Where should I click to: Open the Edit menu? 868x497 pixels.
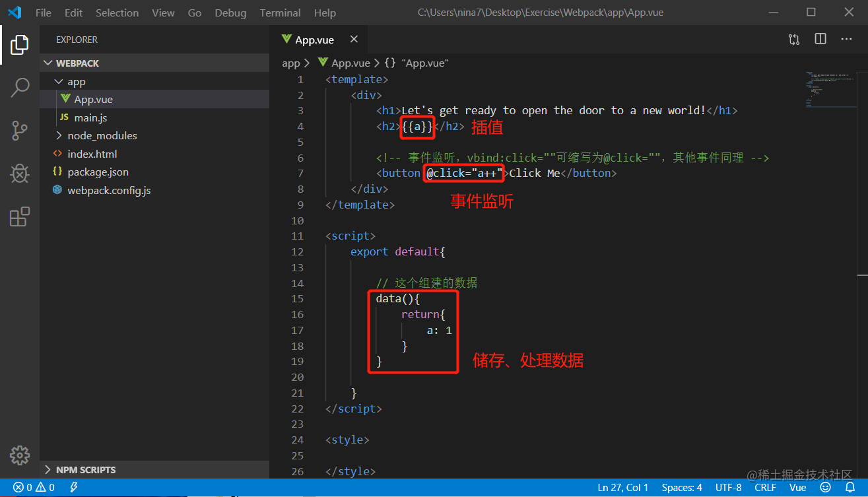click(x=74, y=13)
